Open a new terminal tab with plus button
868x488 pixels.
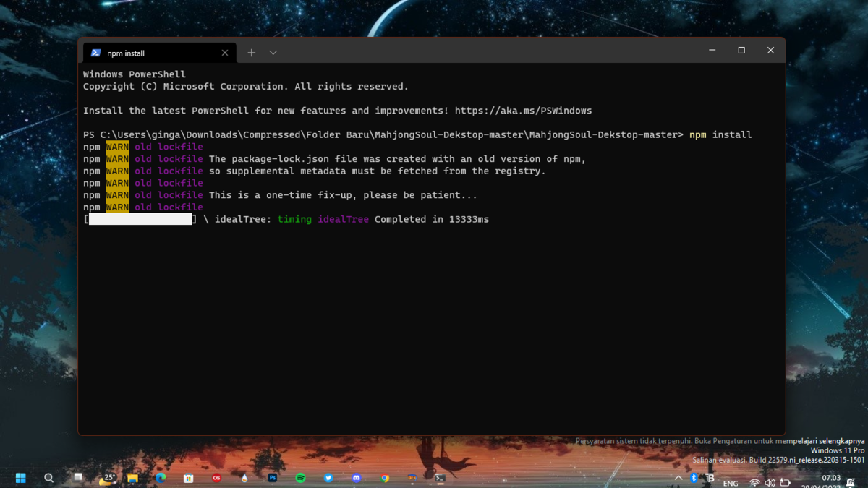coord(251,53)
